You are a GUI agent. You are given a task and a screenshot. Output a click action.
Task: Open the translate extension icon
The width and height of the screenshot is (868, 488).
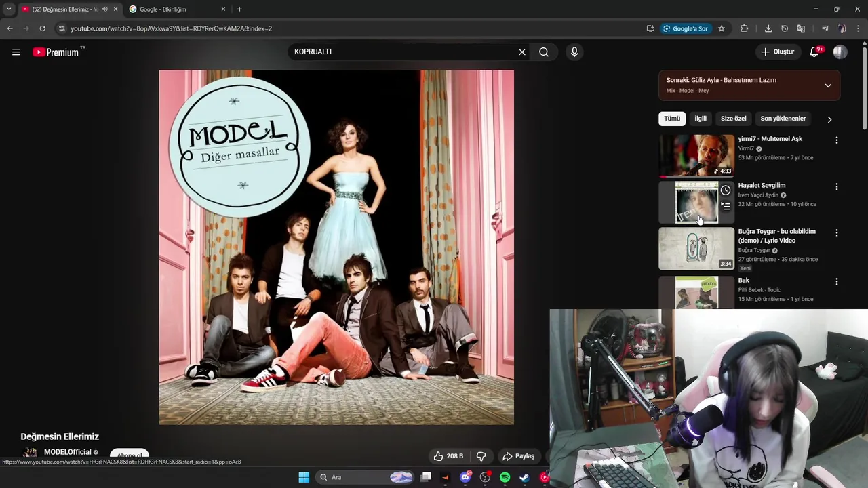801,28
